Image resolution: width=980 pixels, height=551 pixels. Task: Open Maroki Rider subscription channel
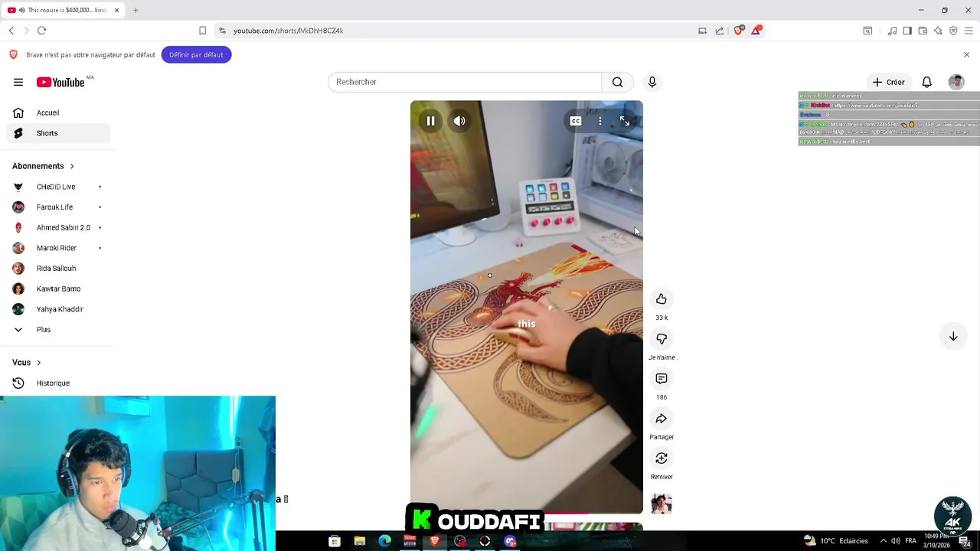[58, 248]
